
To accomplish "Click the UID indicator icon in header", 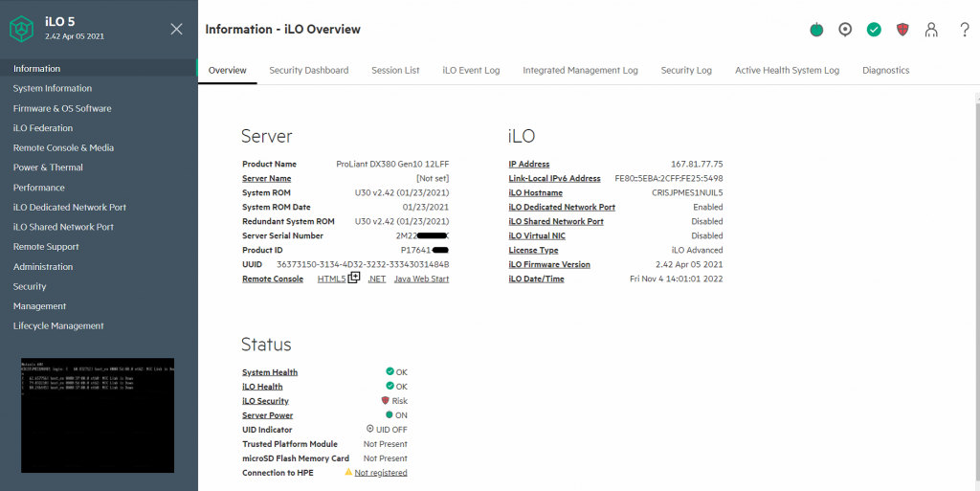I will point(845,30).
